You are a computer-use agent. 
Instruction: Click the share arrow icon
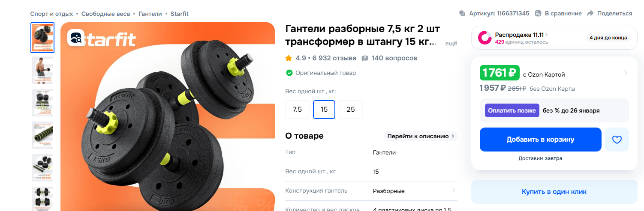click(590, 13)
